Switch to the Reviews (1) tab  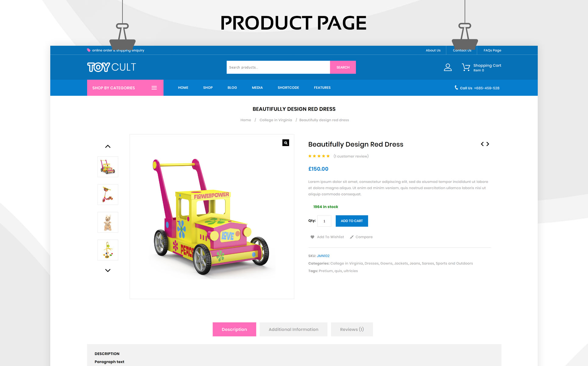pyautogui.click(x=352, y=329)
